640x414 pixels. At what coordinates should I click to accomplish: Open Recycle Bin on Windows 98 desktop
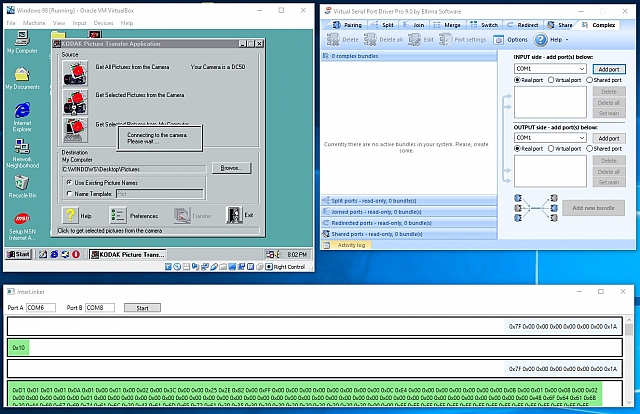pyautogui.click(x=22, y=184)
